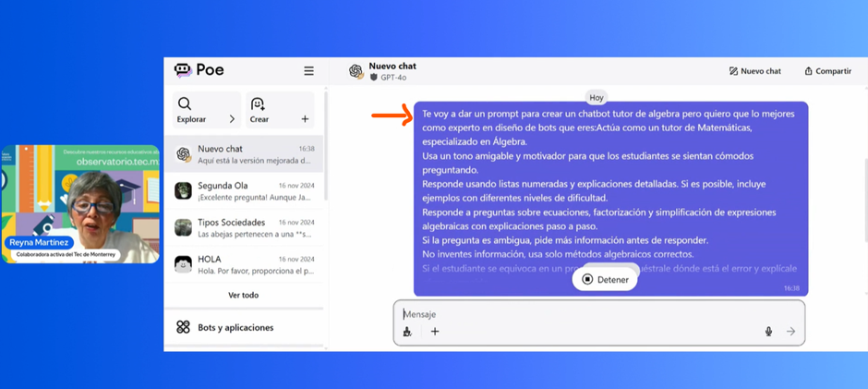
Task: Stop generation with the Detener button
Action: 605,279
